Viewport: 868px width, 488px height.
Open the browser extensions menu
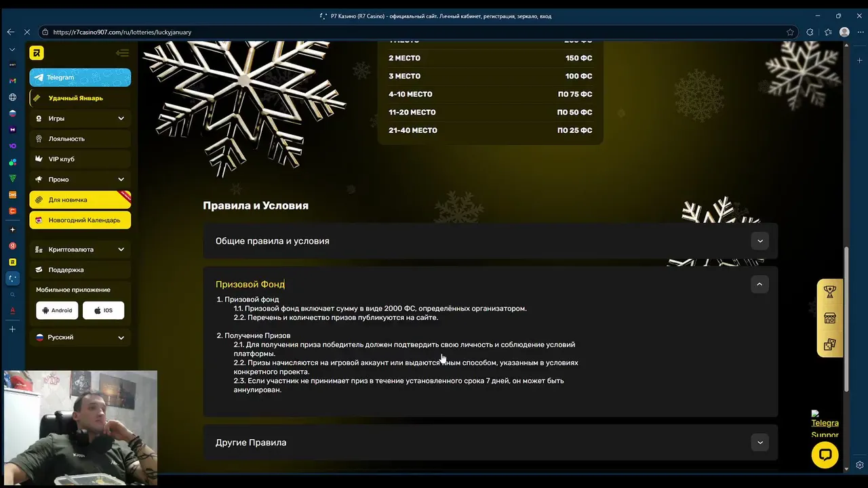[x=810, y=32]
